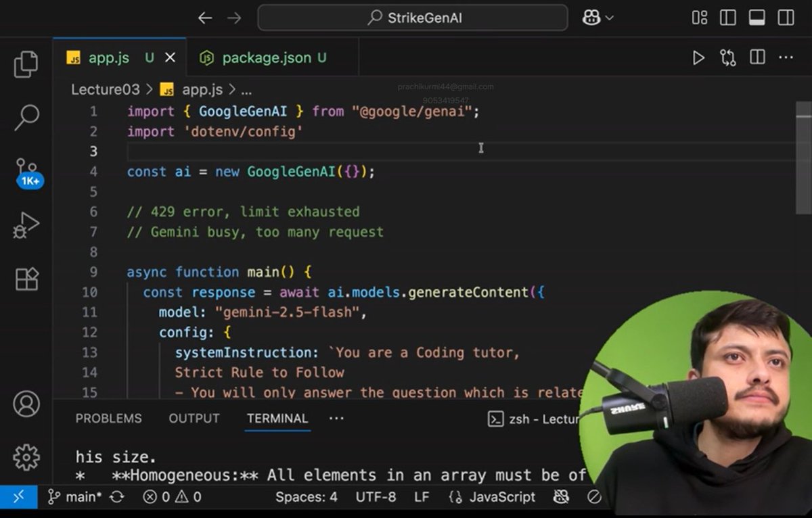Click the Customize Layout icon
Image resolution: width=812 pixels, height=518 pixels.
pyautogui.click(x=700, y=18)
